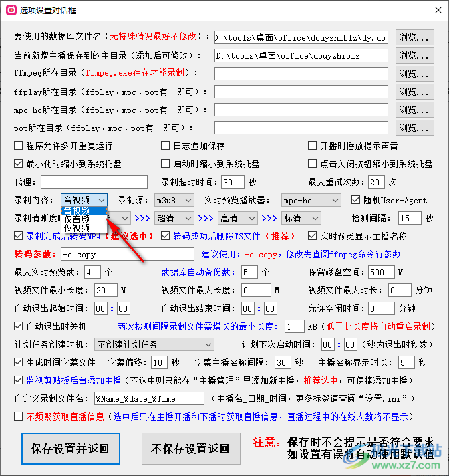Screen dimensions: 449x476
Task: Select 仅视频 in the dropdown list
Action: point(84,228)
